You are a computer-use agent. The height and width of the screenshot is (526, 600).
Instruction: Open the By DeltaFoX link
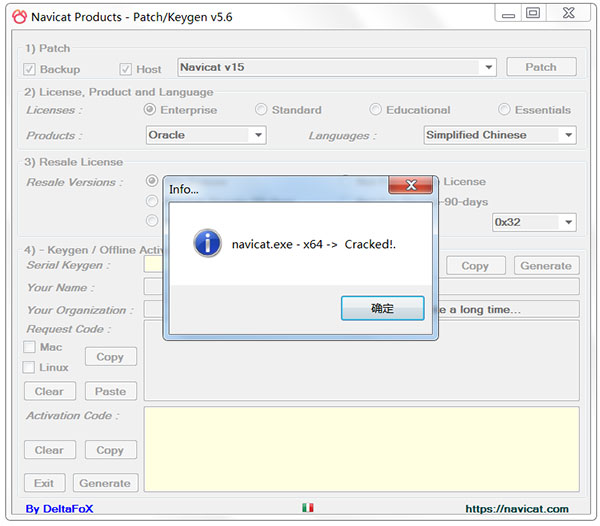coord(59,509)
